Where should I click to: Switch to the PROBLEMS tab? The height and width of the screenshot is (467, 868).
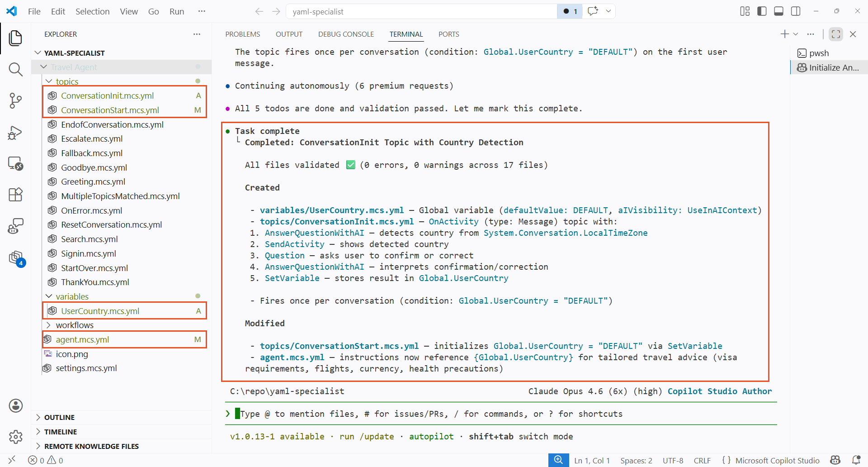click(242, 34)
